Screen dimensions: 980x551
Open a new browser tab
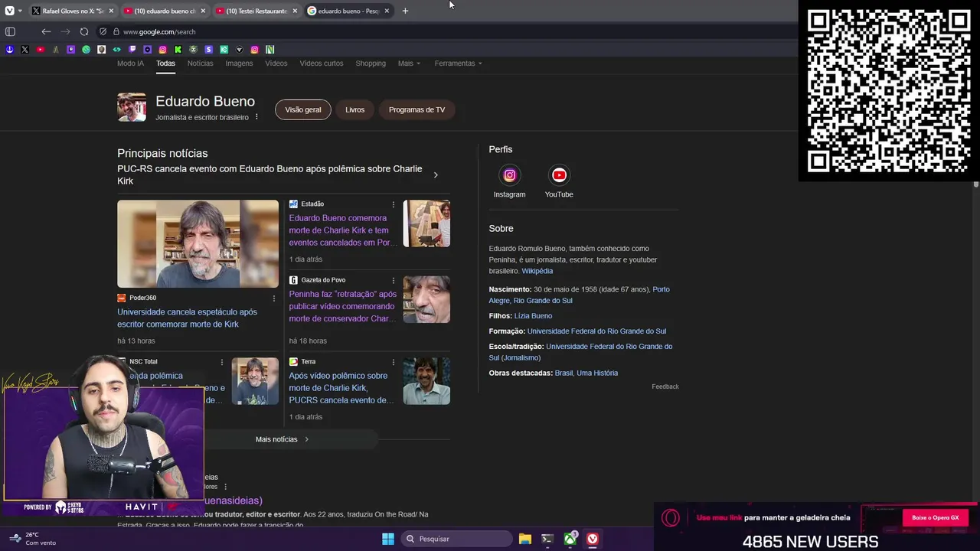(405, 11)
